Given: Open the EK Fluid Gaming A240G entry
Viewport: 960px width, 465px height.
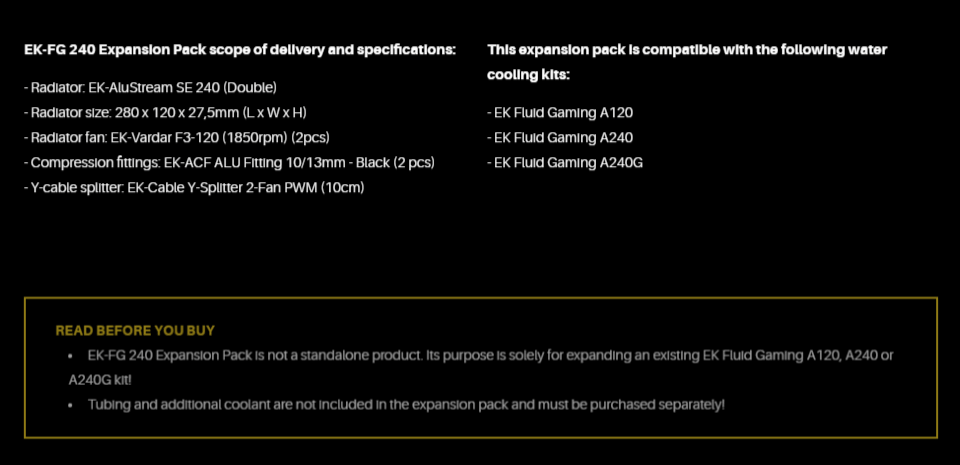Looking at the screenshot, I should coord(565,163).
